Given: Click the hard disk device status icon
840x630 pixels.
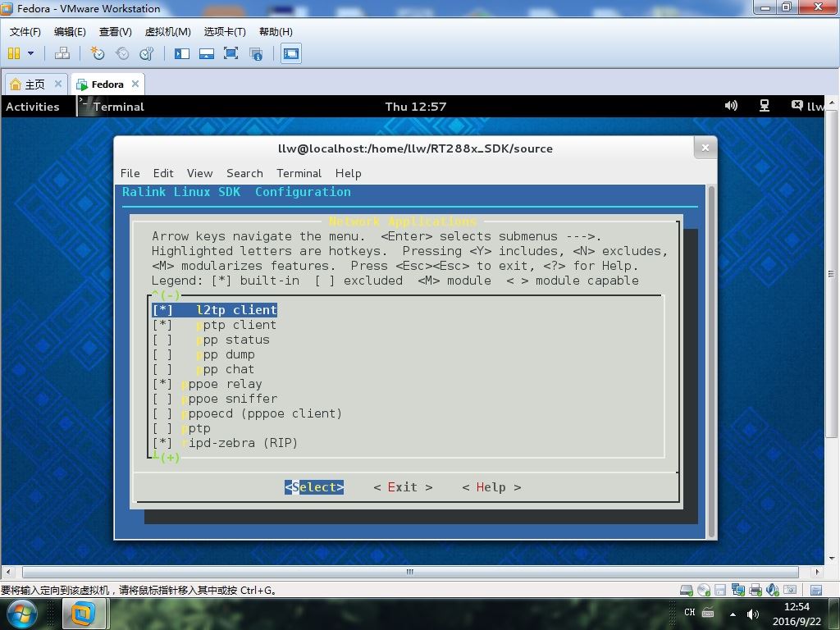Looking at the screenshot, I should (687, 591).
